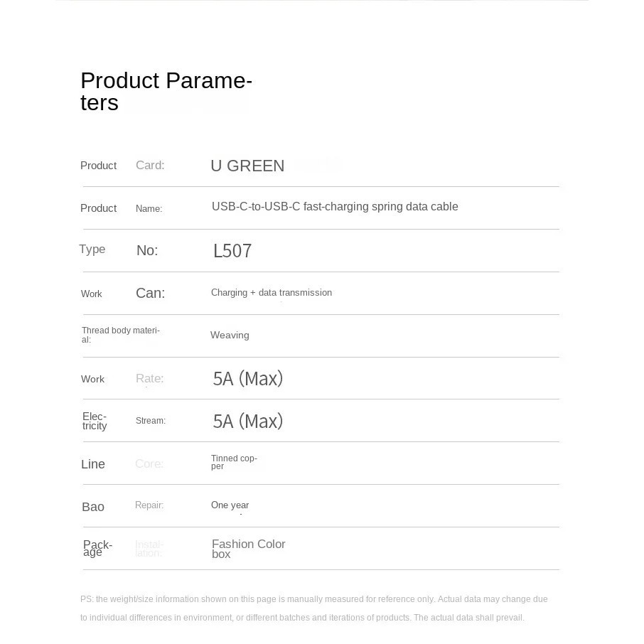This screenshot has width=644, height=644.
Task: Select the L507 model number
Action: [x=232, y=251]
